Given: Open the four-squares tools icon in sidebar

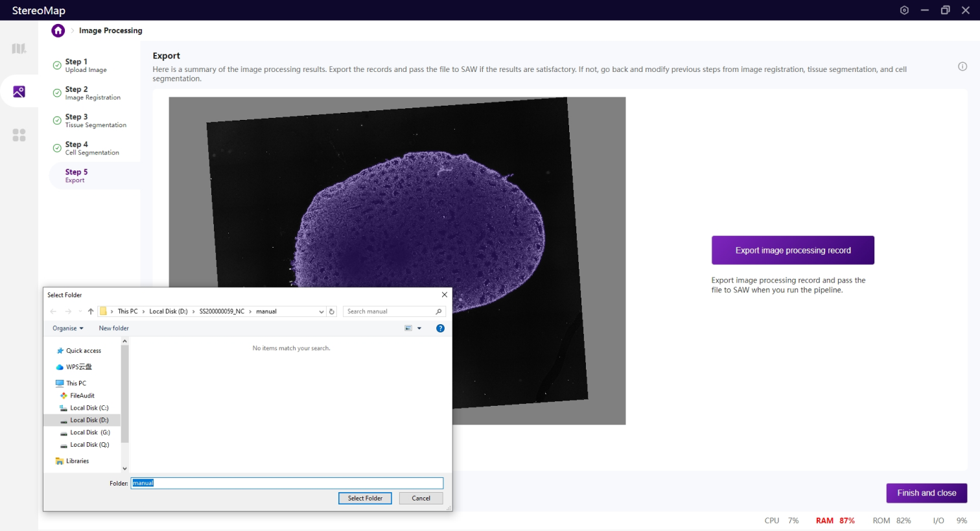Looking at the screenshot, I should click(19, 135).
